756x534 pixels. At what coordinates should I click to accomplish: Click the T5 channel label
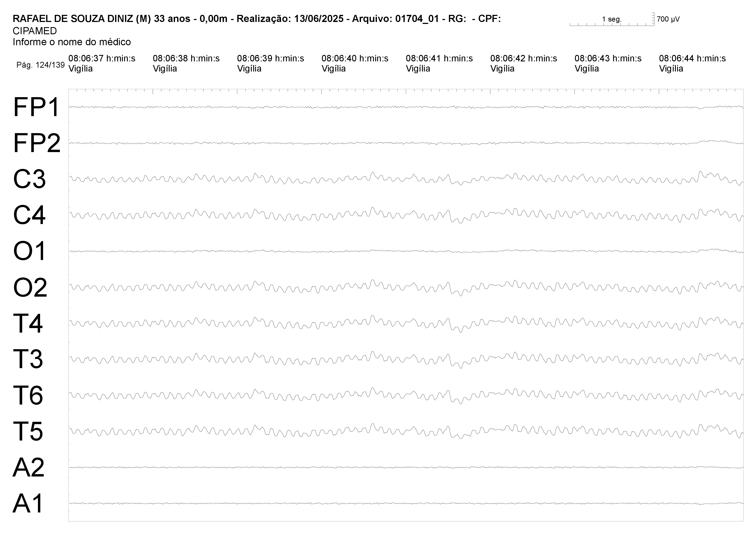(x=28, y=431)
